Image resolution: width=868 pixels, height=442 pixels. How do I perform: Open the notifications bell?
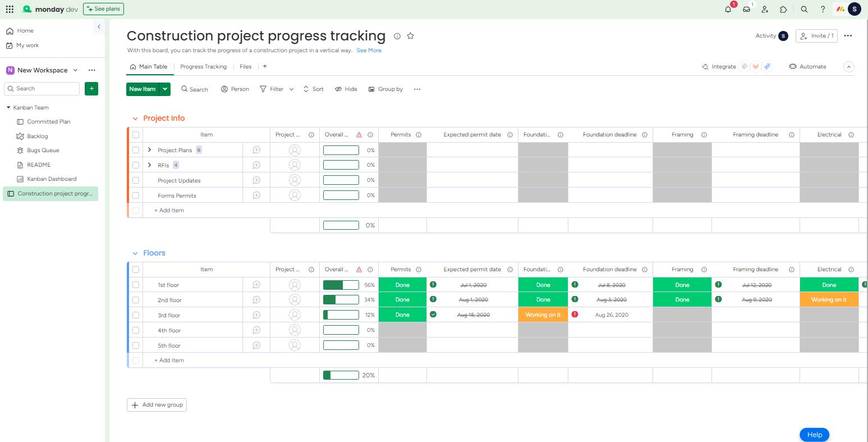[728, 9]
